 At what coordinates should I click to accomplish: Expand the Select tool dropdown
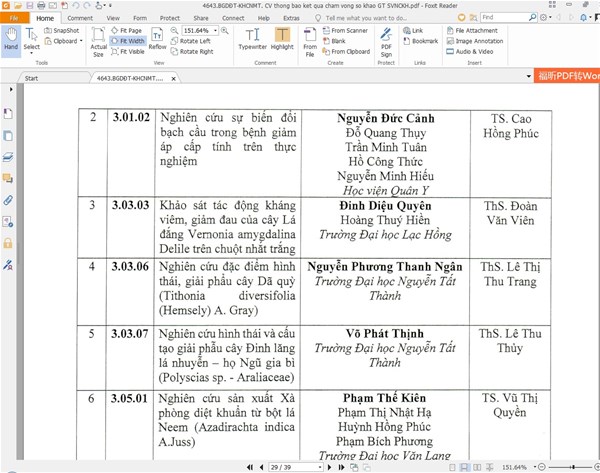32,46
